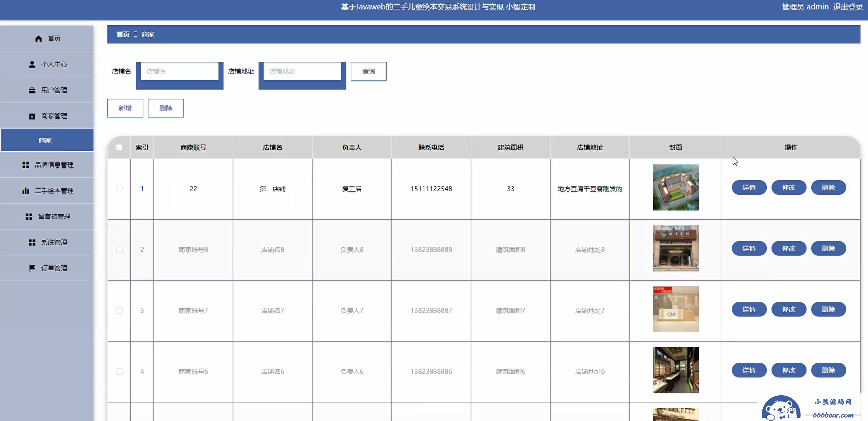
Task: Open 详情 for 店铺名7 row
Action: tap(749, 309)
